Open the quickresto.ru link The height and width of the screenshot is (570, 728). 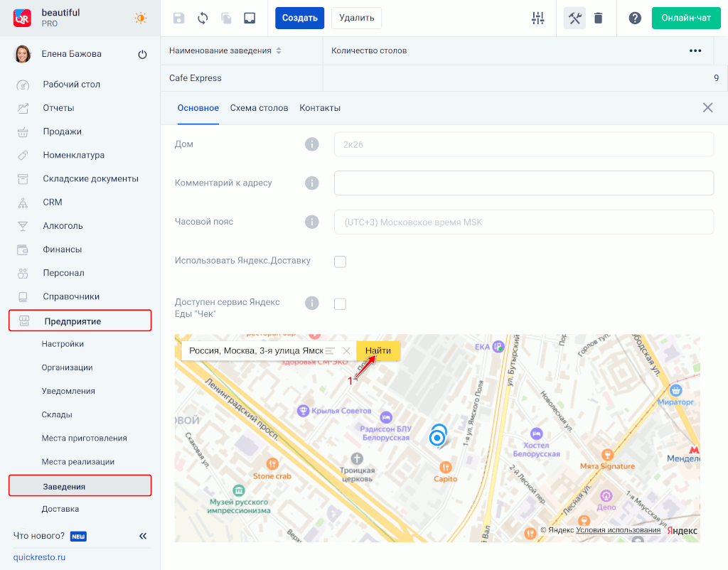pos(40,557)
